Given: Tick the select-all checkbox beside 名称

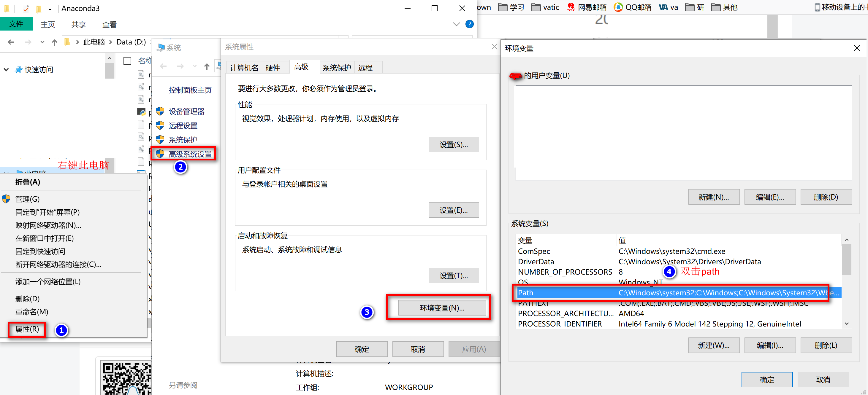Looking at the screenshot, I should pyautogui.click(x=127, y=61).
